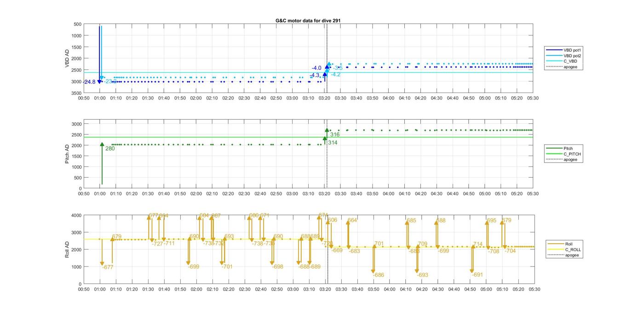
Task: Click the "693" roll label
Action: [x=229, y=237]
